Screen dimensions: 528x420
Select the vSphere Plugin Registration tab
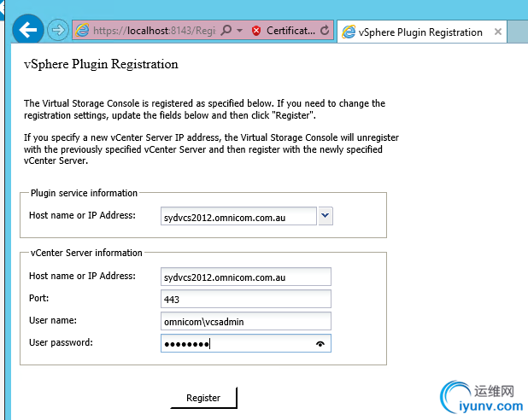pyautogui.click(x=422, y=32)
